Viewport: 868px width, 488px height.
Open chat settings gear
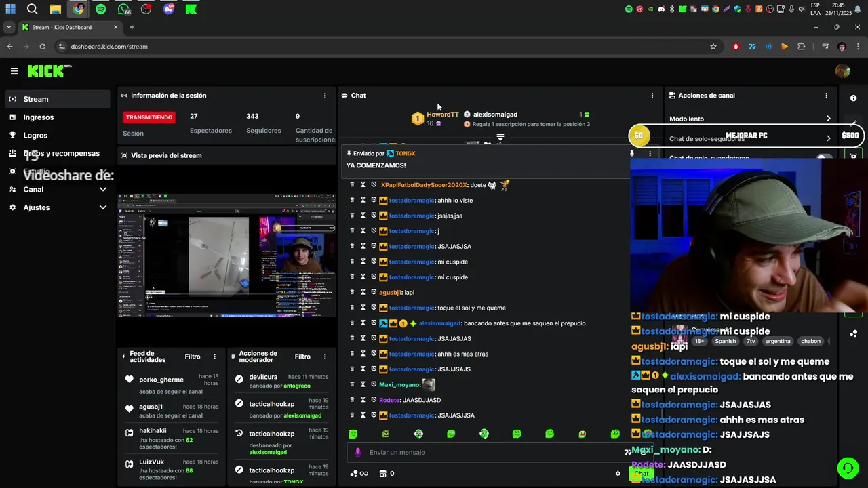(618, 474)
